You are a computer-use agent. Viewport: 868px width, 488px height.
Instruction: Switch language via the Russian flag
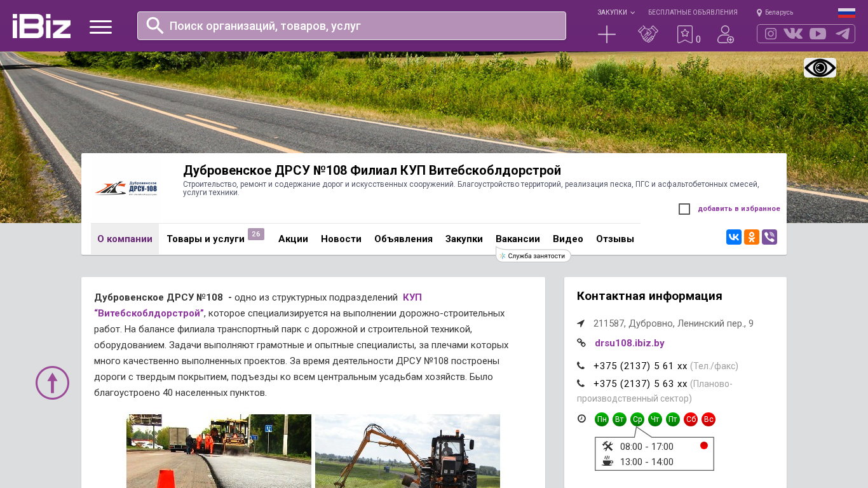[846, 13]
